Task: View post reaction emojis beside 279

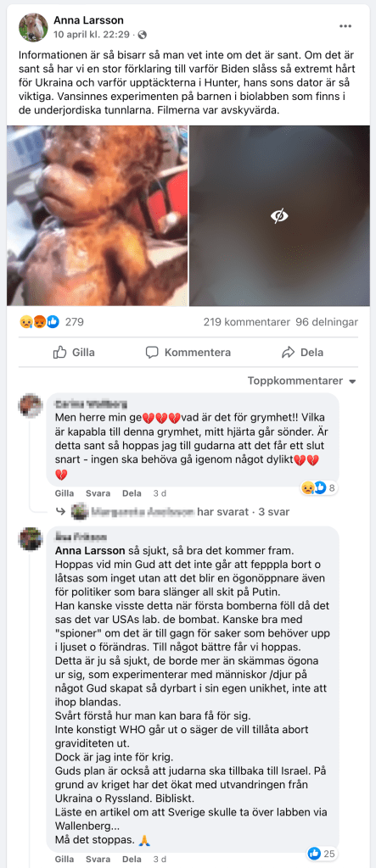Action: 39,321
